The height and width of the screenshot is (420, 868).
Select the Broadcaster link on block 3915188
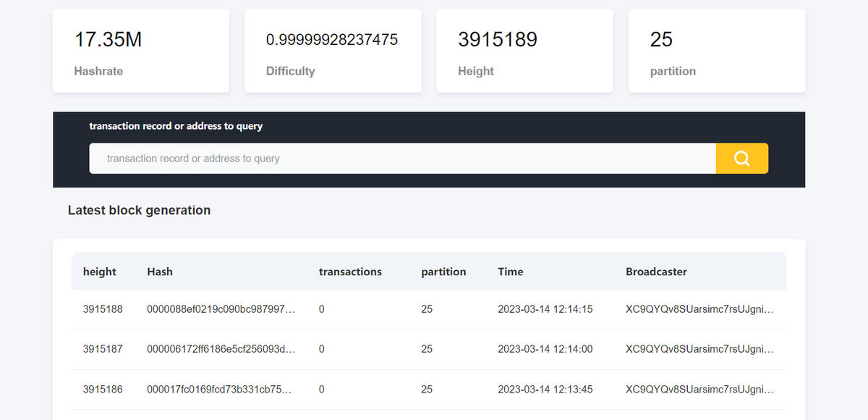pos(699,308)
